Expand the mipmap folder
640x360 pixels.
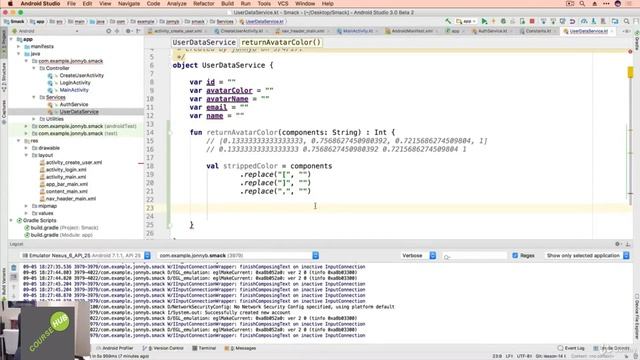click(x=27, y=206)
